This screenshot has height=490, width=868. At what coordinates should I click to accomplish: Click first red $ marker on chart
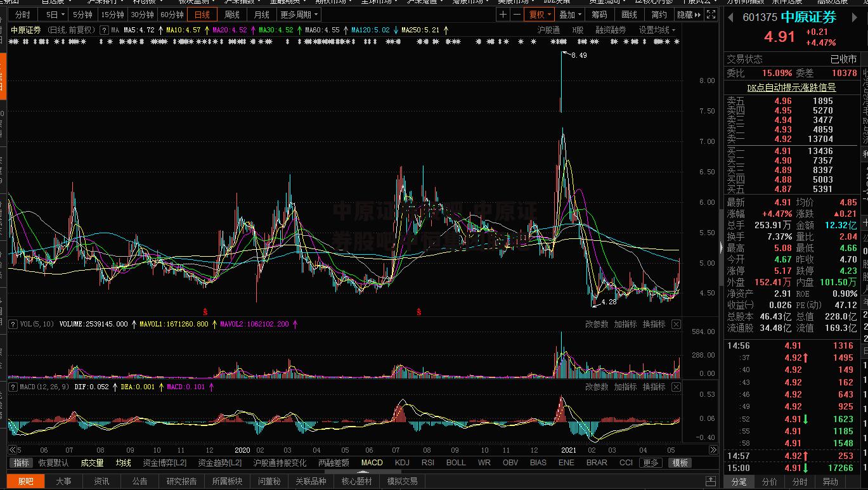tap(205, 312)
